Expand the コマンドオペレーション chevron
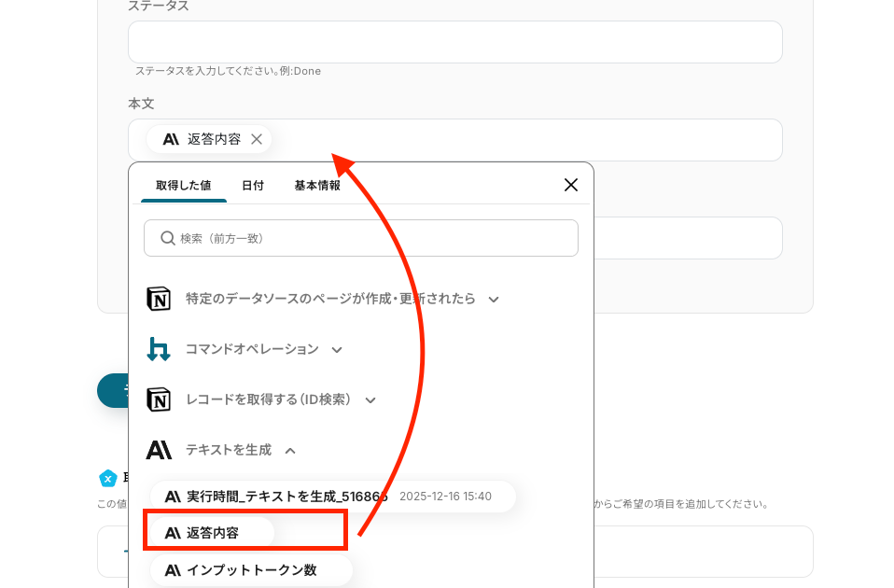This screenshot has height=588, width=894. point(337,350)
